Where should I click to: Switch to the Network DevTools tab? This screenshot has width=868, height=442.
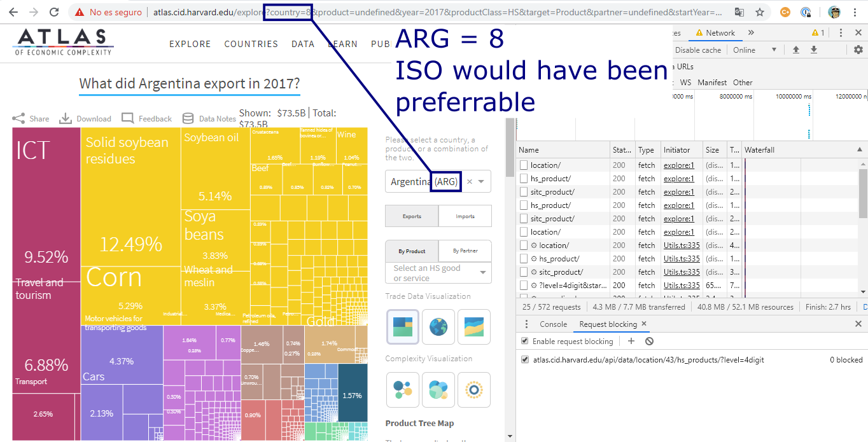pos(715,32)
